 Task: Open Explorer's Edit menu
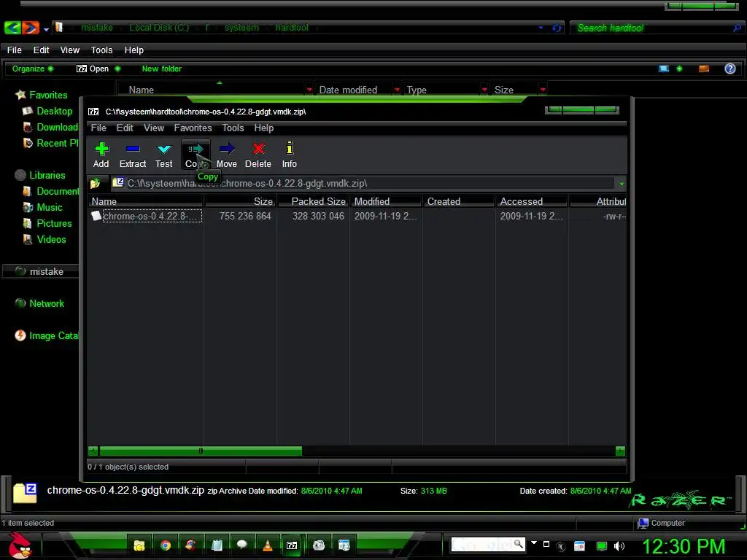pos(41,50)
